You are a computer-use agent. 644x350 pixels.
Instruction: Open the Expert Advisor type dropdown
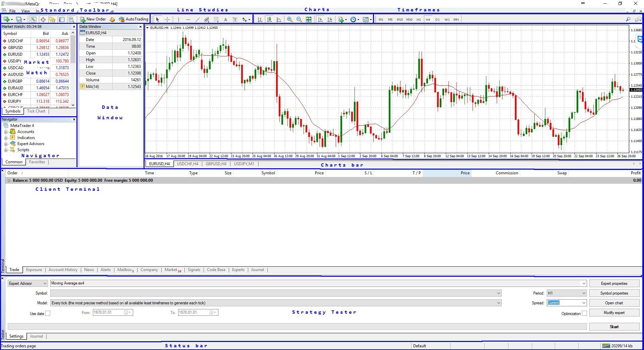click(28, 283)
